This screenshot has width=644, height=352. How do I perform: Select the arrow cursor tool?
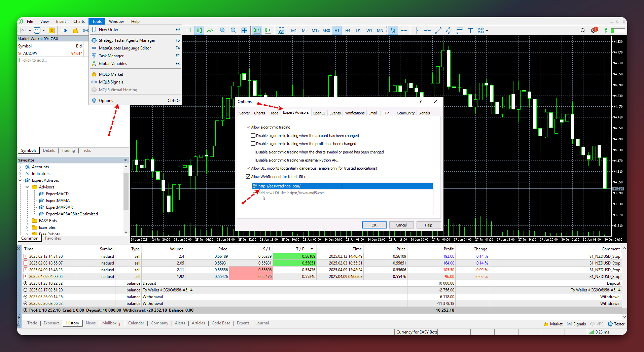[393, 30]
